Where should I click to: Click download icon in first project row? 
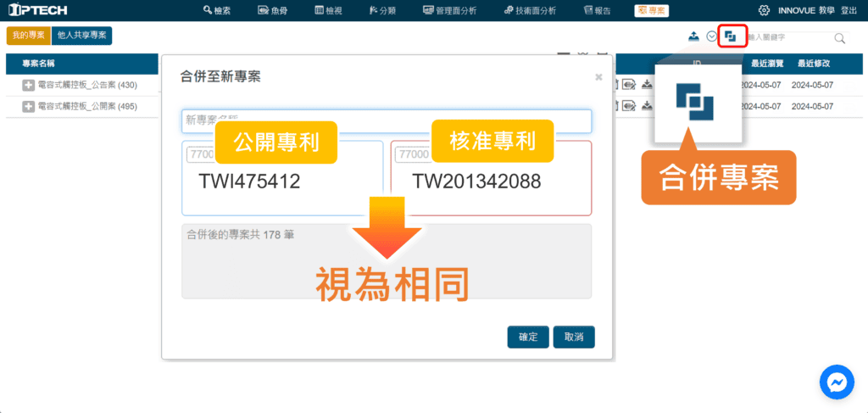tap(647, 84)
